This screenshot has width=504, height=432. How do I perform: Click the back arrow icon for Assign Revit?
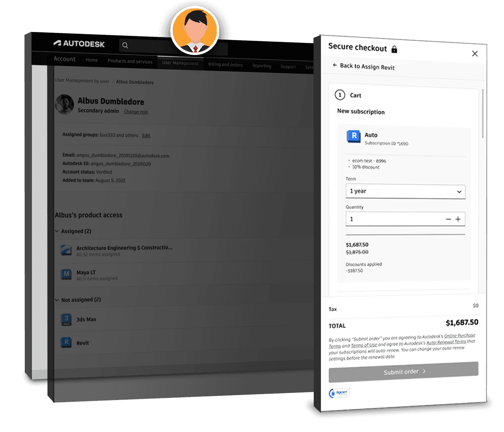coord(335,65)
